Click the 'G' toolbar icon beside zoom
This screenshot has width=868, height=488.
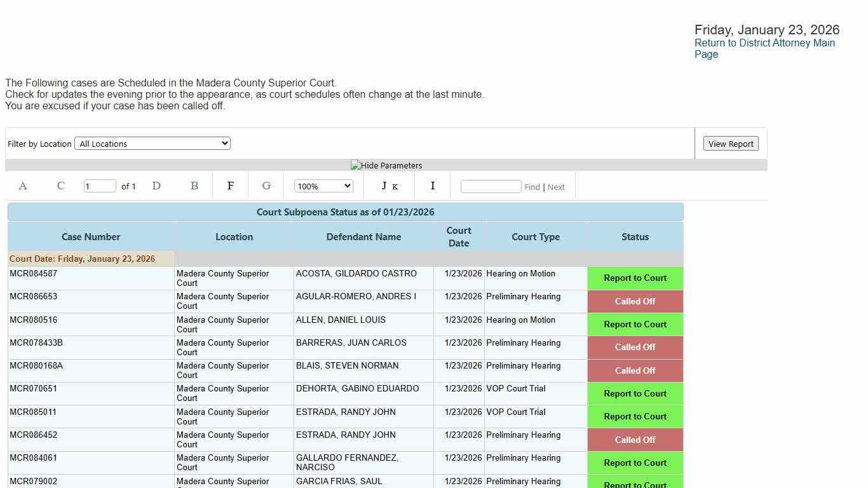tap(266, 186)
